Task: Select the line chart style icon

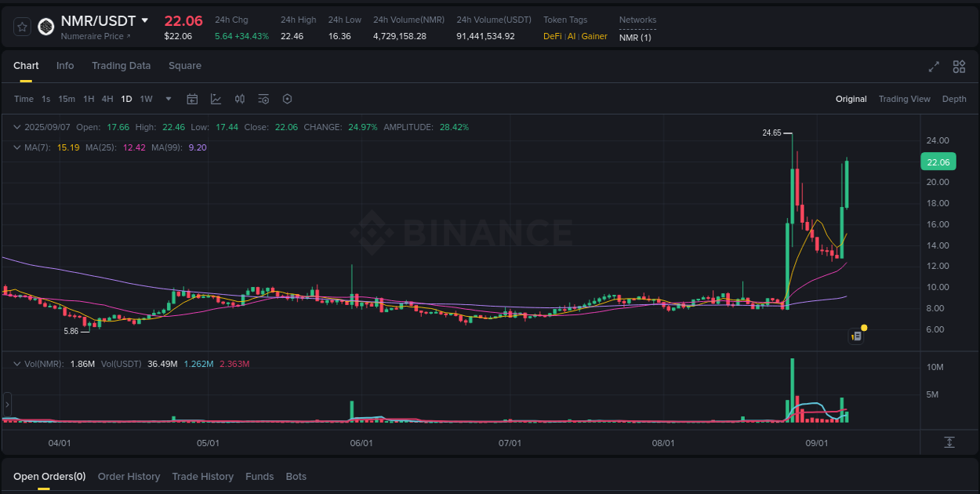Action: tap(215, 99)
